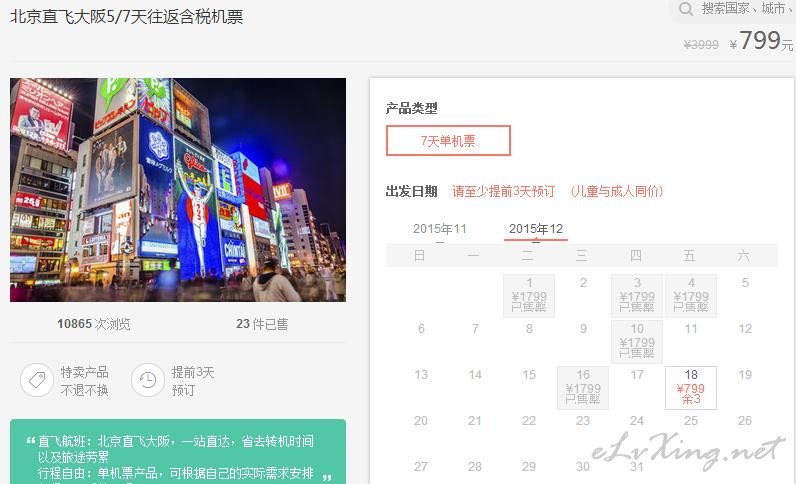Image resolution: width=796 pixels, height=484 pixels.
Task: Click the 出发日期 heading
Action: (412, 191)
